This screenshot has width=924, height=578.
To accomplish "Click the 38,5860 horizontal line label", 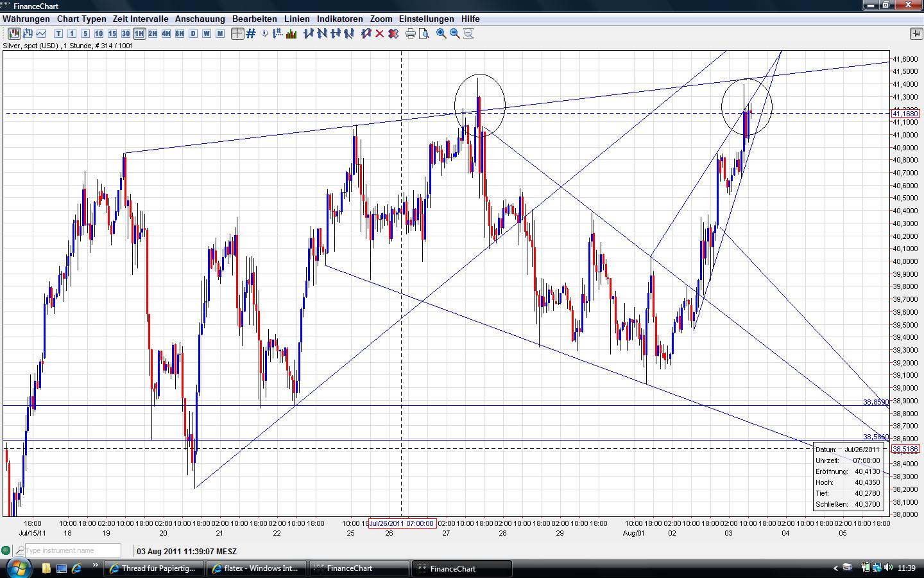I will 876,437.
